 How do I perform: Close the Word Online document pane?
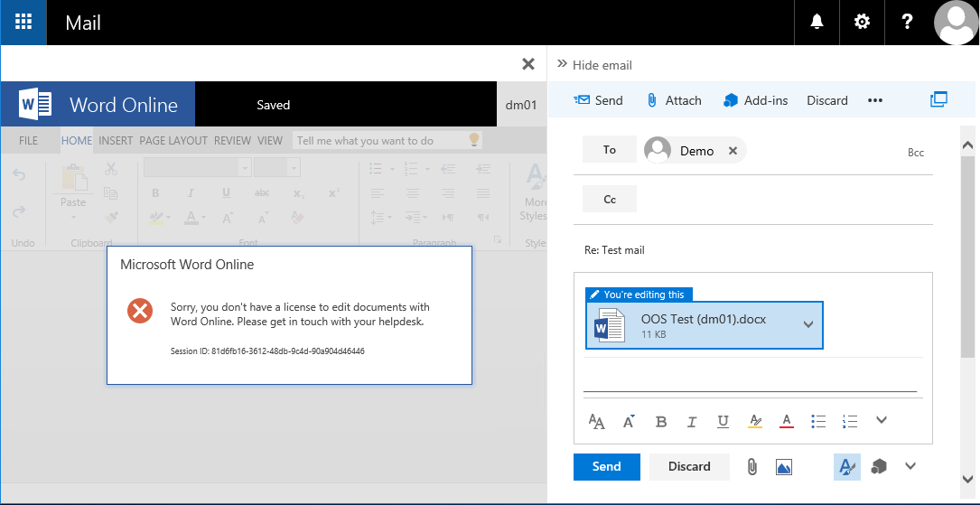pos(528,64)
